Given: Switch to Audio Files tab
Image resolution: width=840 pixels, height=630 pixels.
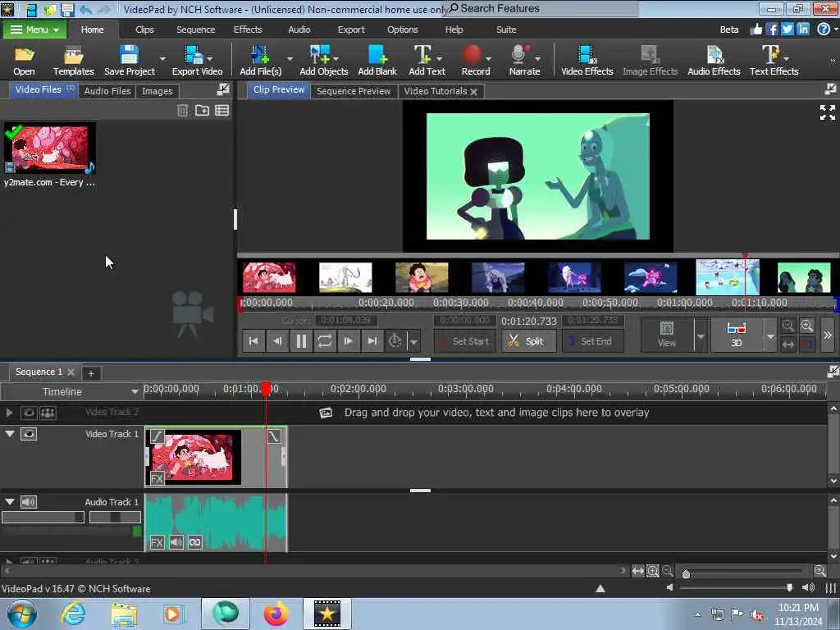Looking at the screenshot, I should coord(107,91).
